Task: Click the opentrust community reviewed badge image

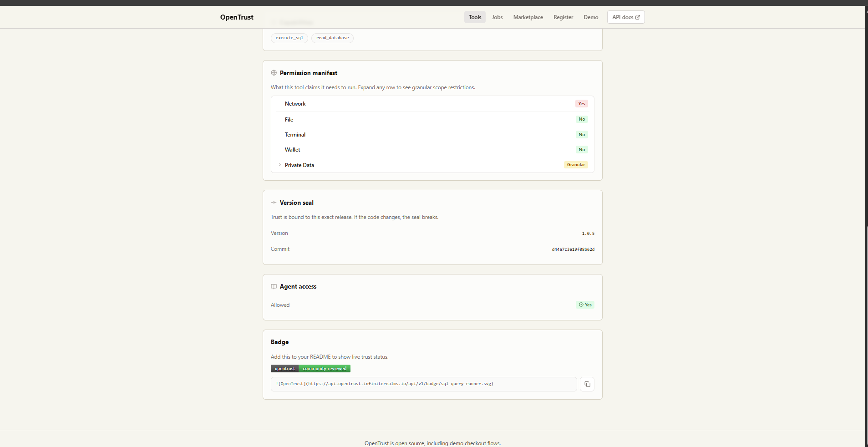Action: click(x=310, y=369)
